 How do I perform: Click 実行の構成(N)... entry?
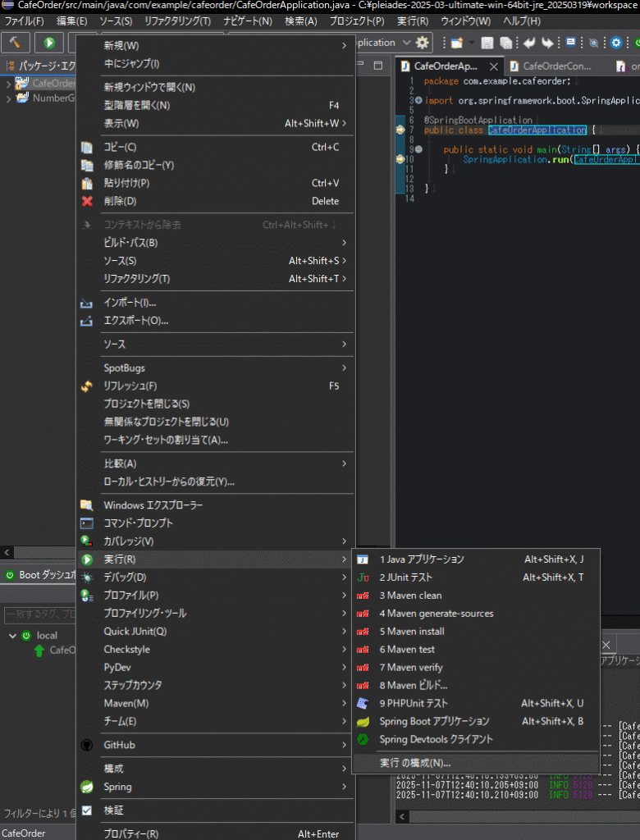click(415, 763)
